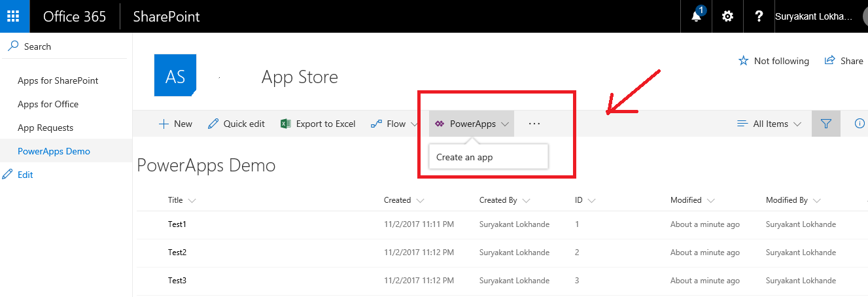Open the All Items view selector
868x297 pixels.
(769, 124)
